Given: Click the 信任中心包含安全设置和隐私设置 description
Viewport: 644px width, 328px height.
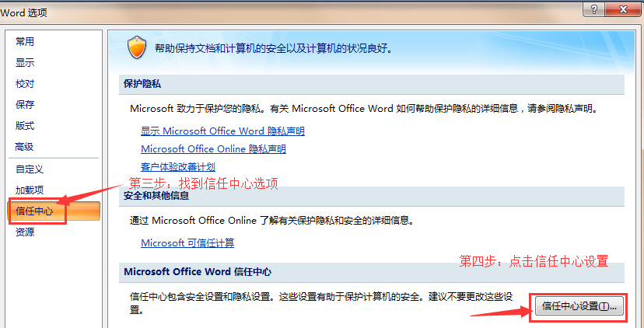Looking at the screenshot, I should coord(321,303).
